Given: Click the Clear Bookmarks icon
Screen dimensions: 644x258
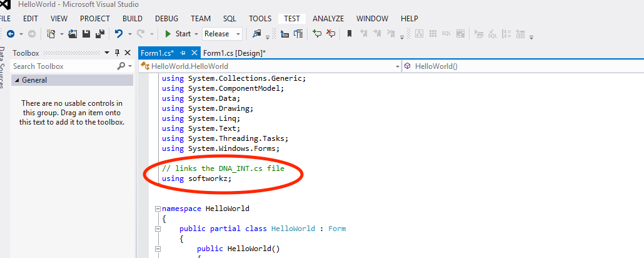Looking at the screenshot, I should pos(391,34).
